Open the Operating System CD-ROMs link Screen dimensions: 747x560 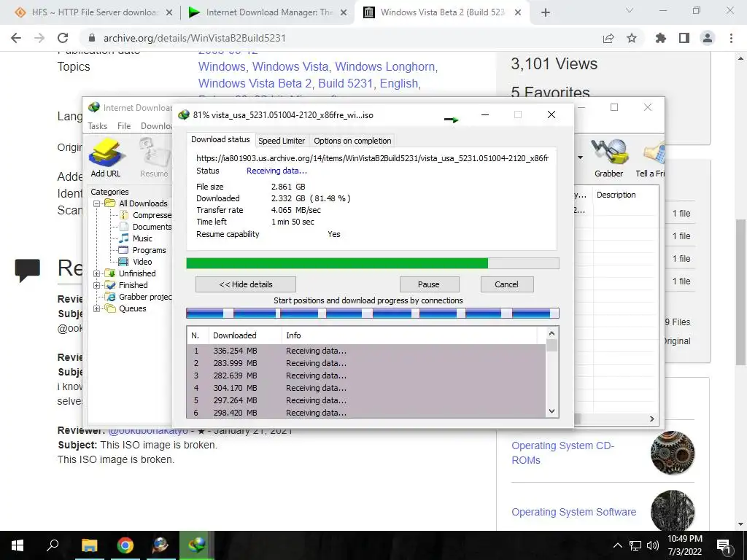pos(562,453)
